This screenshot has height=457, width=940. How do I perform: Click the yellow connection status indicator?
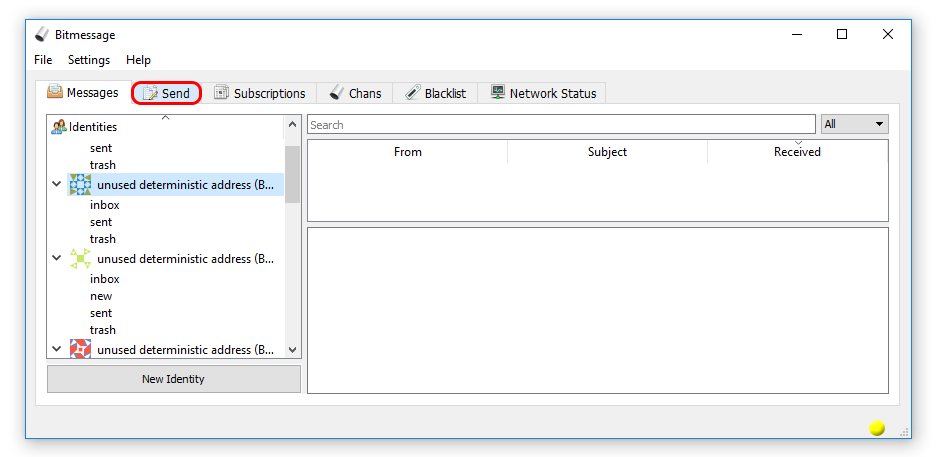[x=877, y=428]
